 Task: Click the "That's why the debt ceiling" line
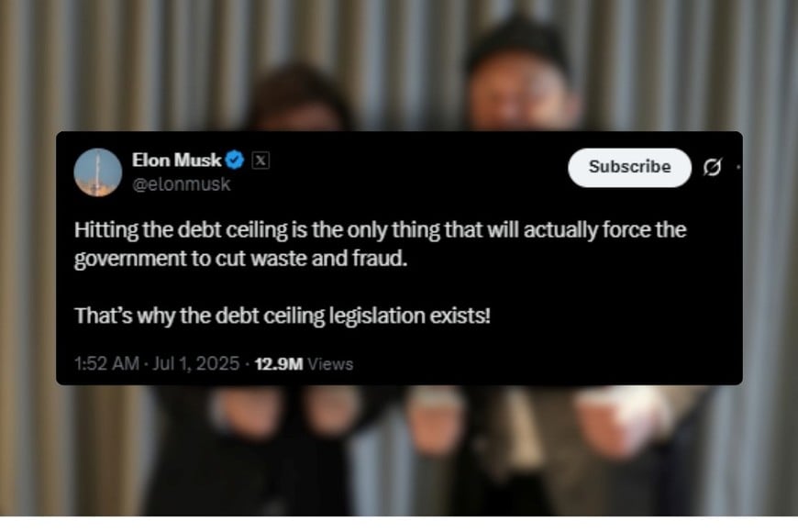pos(283,316)
